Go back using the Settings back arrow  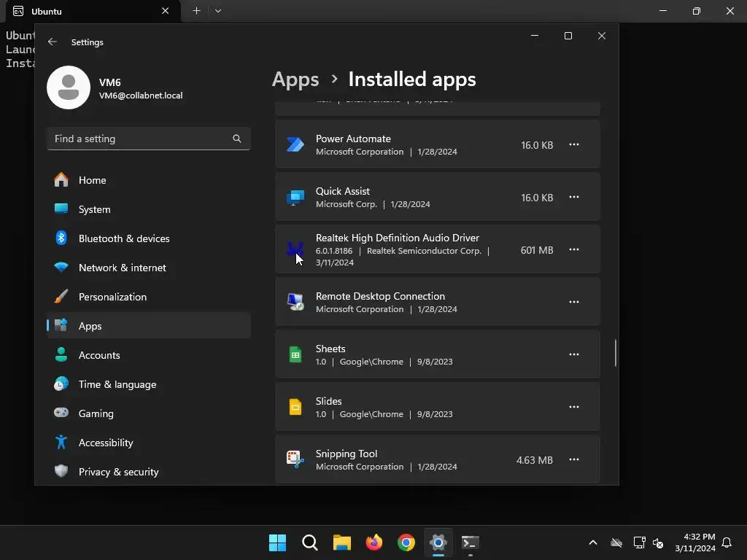pyautogui.click(x=53, y=42)
